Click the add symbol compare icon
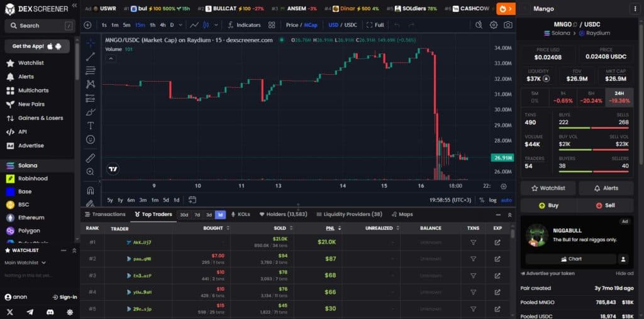 (87, 25)
